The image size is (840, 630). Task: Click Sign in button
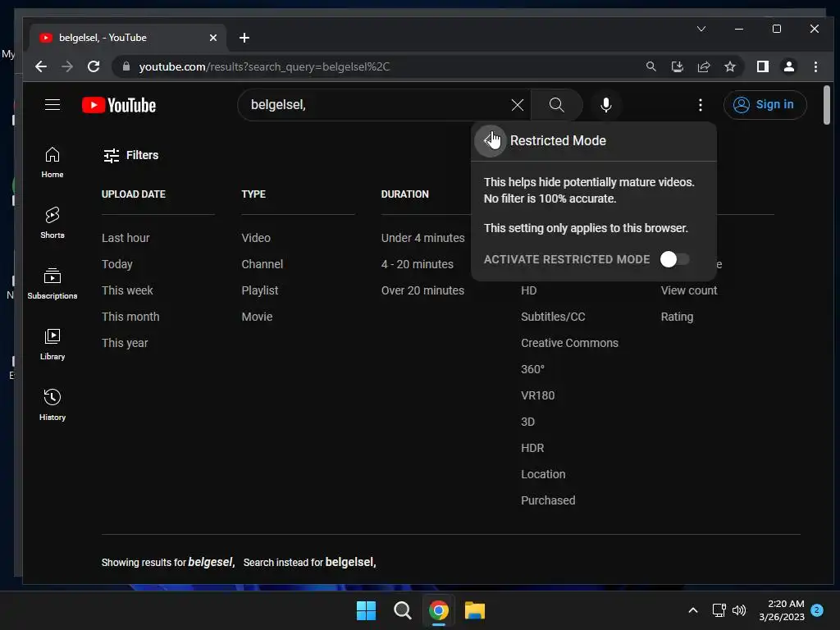(765, 105)
